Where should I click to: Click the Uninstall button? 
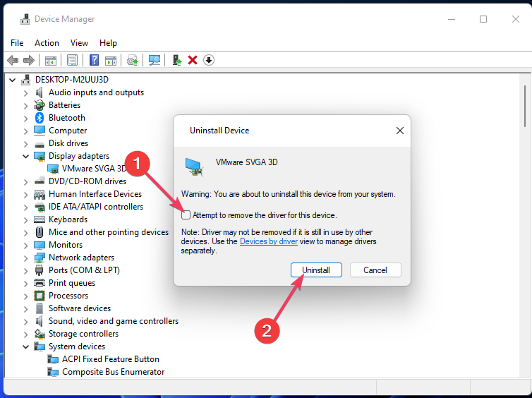316,270
